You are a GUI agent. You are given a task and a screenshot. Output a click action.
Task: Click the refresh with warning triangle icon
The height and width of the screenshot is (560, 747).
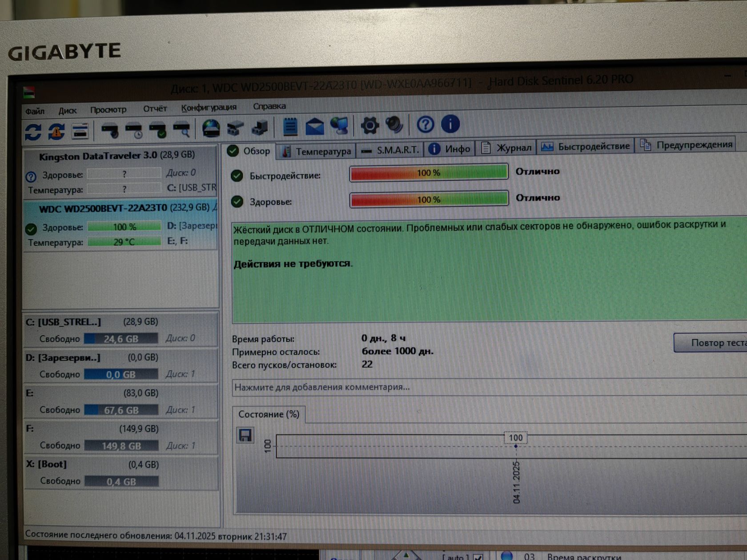coord(56,131)
